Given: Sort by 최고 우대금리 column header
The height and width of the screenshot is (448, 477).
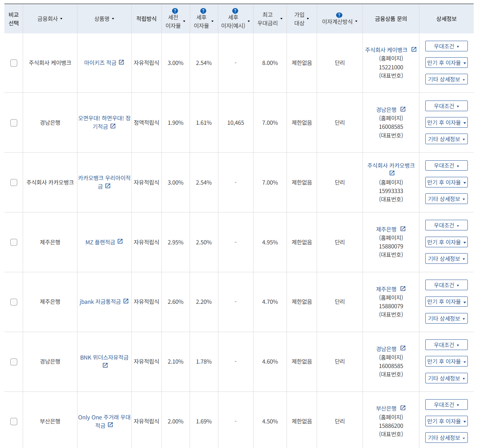Looking at the screenshot, I should tap(270, 19).
